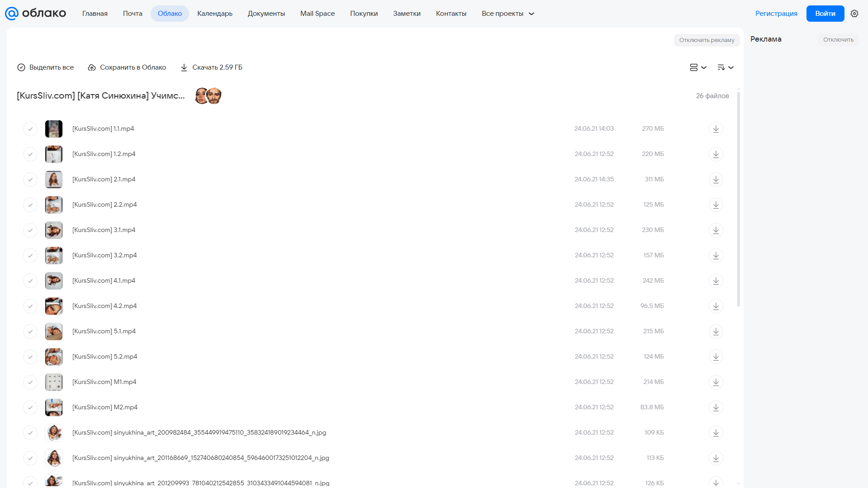Image resolution: width=868 pixels, height=488 pixels.
Task: Open the sort order dropdown
Action: pyautogui.click(x=725, y=67)
